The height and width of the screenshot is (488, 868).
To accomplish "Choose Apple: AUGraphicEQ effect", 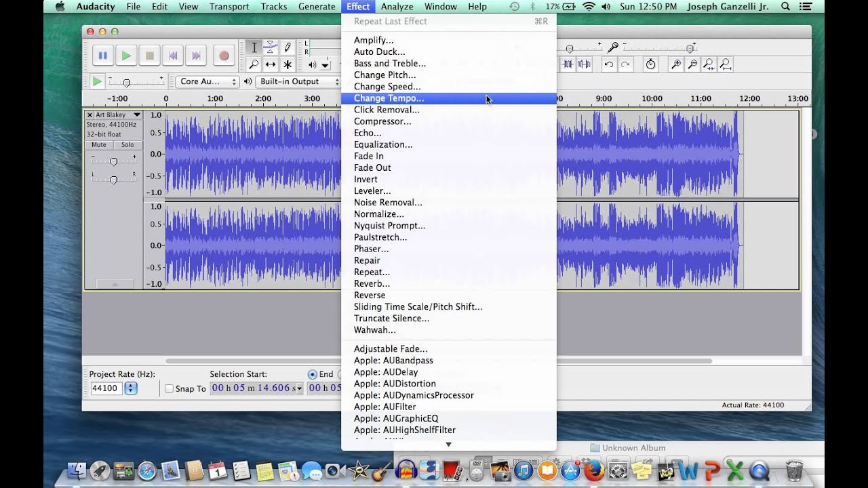I will (x=448, y=418).
